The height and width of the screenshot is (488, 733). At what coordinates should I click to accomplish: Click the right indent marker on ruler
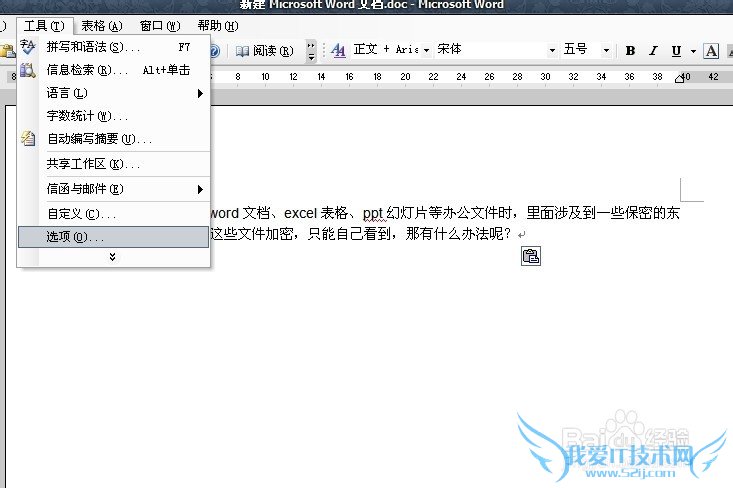pyautogui.click(x=679, y=78)
